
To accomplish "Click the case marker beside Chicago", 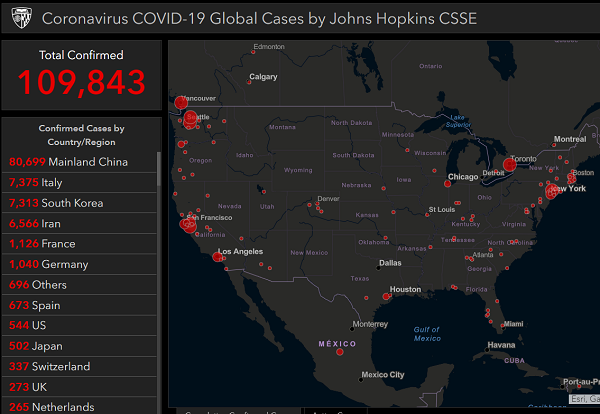I will [447, 184].
